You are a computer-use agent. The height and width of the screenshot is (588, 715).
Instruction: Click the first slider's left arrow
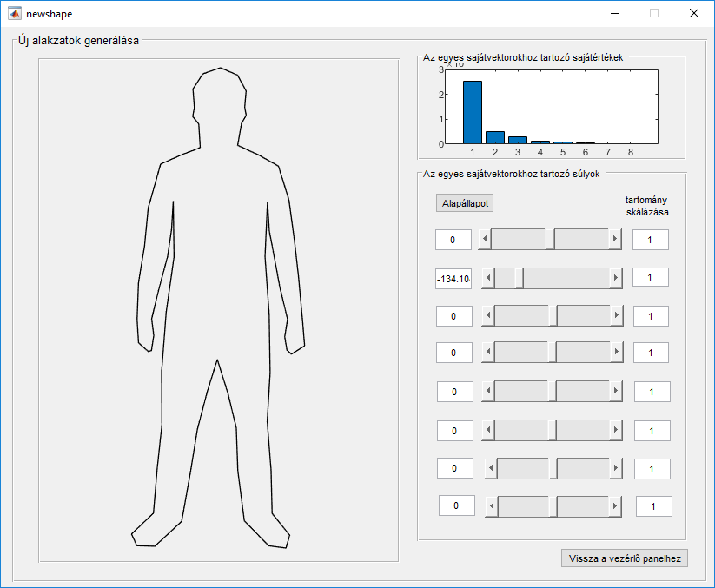tap(486, 239)
